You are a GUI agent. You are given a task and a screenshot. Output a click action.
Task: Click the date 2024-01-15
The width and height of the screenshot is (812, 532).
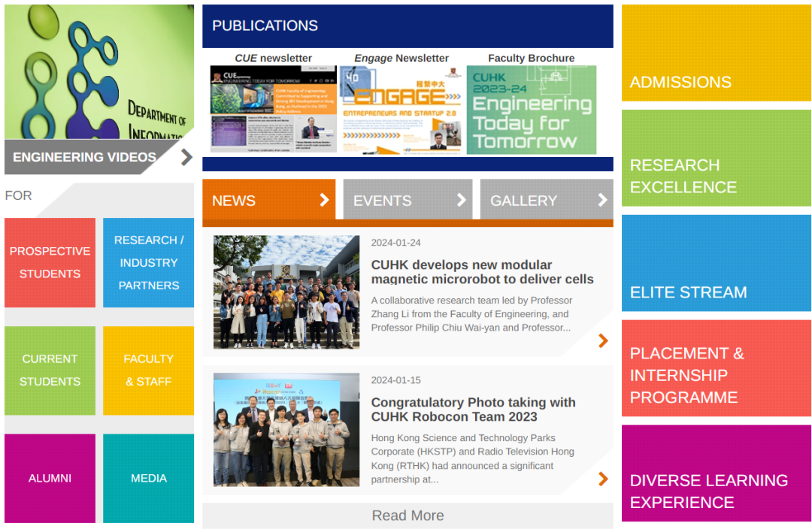click(395, 380)
